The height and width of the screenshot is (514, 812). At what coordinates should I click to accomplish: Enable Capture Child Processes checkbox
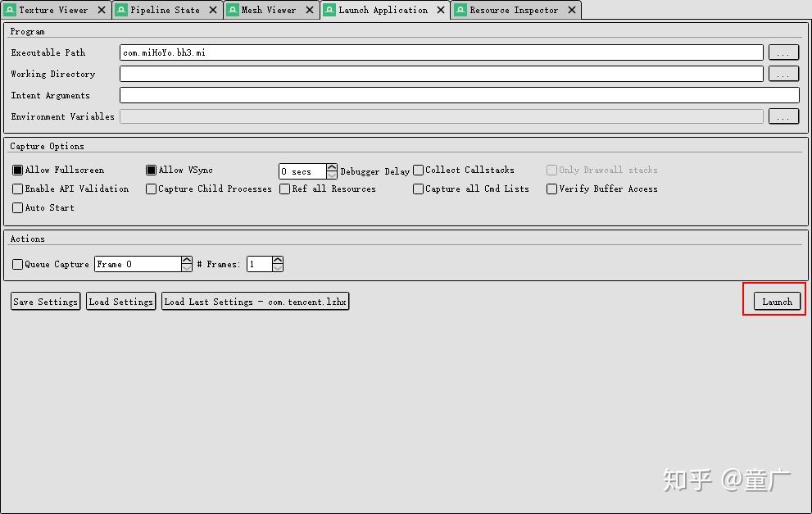152,189
